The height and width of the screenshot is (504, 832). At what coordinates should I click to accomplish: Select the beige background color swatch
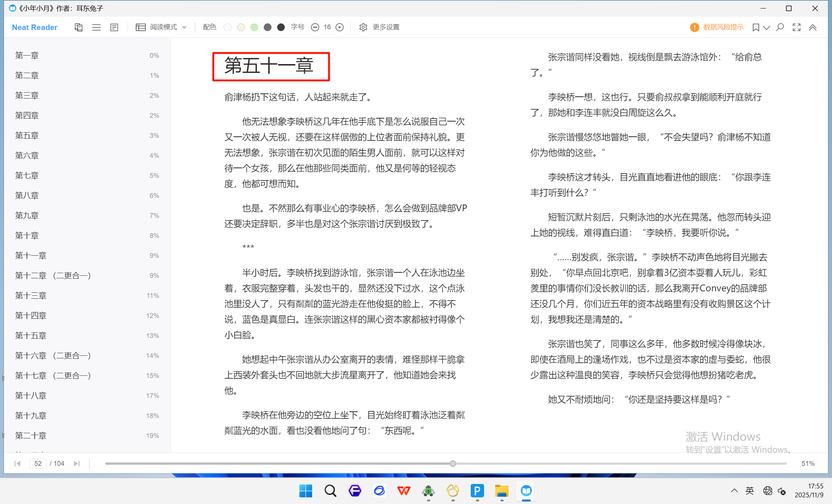coord(241,27)
